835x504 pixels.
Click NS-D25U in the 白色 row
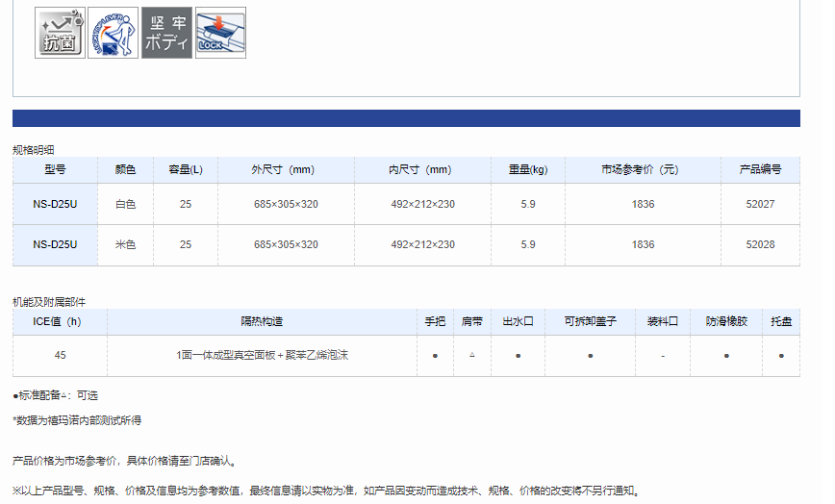[x=55, y=204]
